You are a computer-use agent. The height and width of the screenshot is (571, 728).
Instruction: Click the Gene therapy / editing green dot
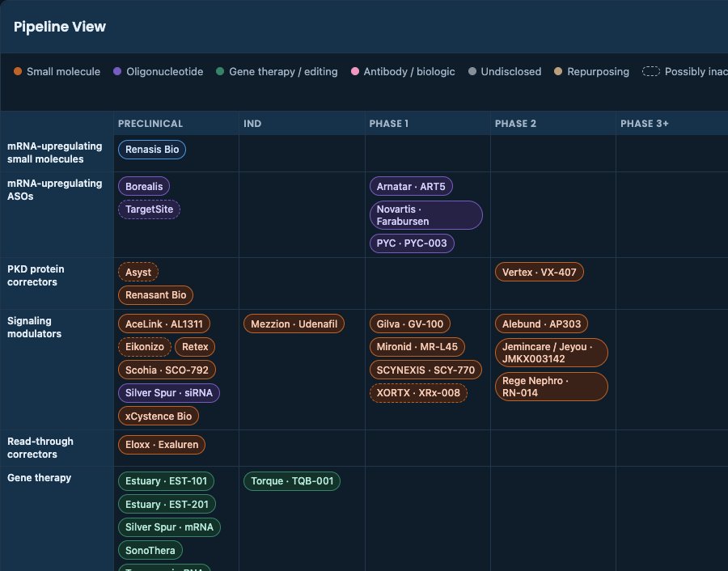[x=220, y=71]
